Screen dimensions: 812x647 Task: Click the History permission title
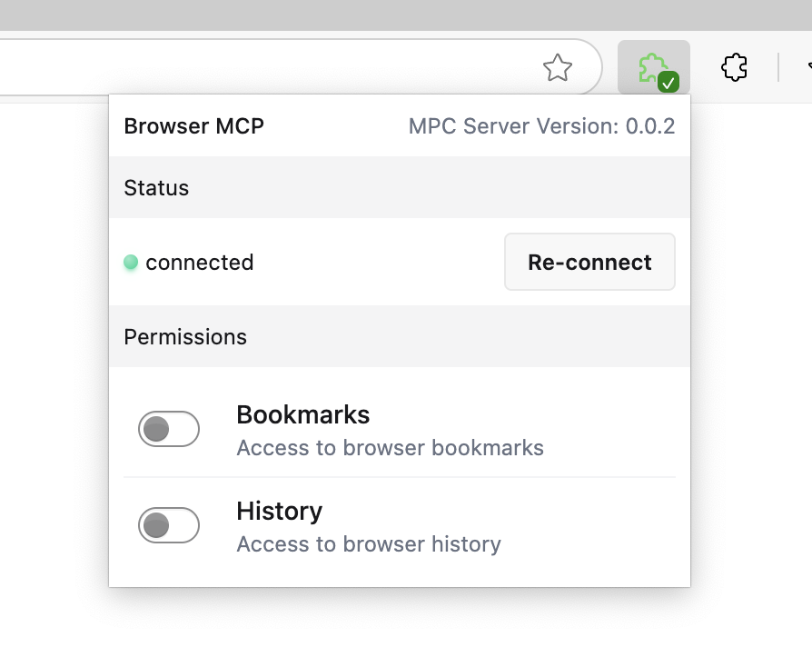click(x=279, y=512)
